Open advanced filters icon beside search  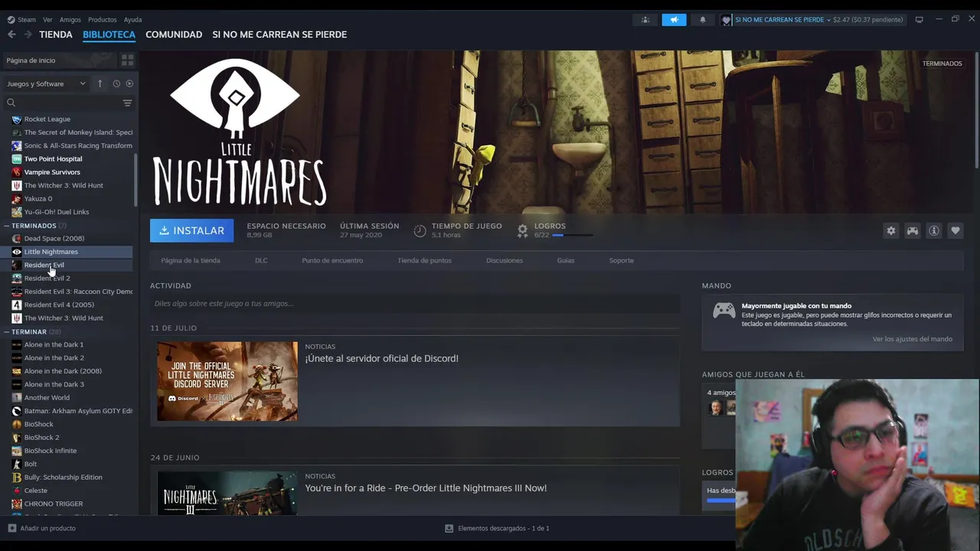click(127, 103)
